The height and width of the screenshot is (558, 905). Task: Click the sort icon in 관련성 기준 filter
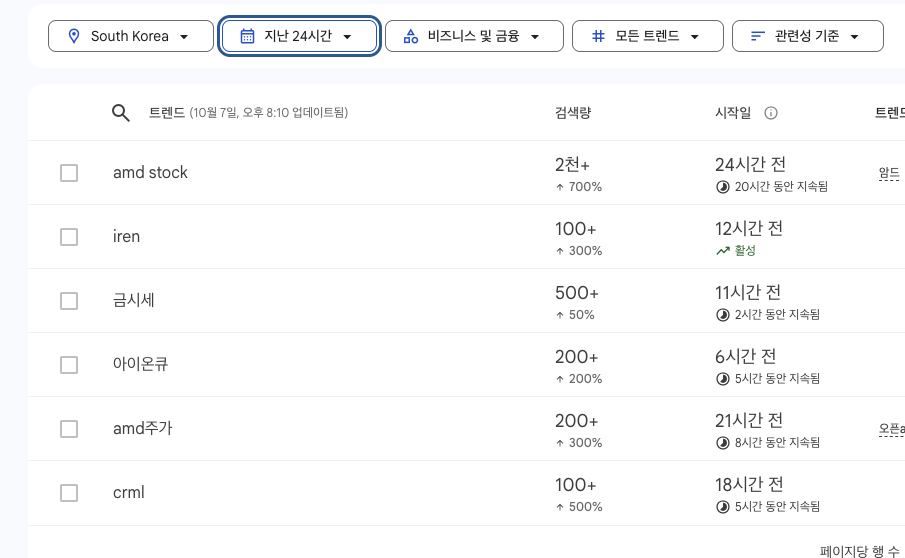click(758, 37)
